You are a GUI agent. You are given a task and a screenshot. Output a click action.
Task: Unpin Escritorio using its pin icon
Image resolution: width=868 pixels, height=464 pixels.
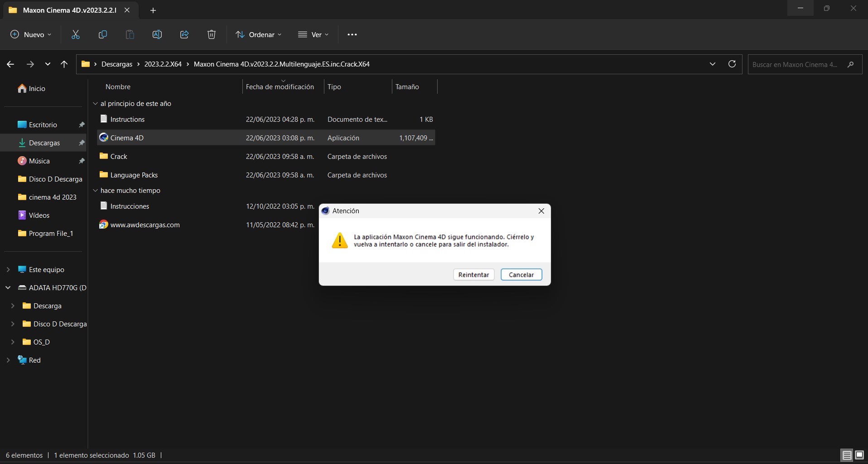82,124
